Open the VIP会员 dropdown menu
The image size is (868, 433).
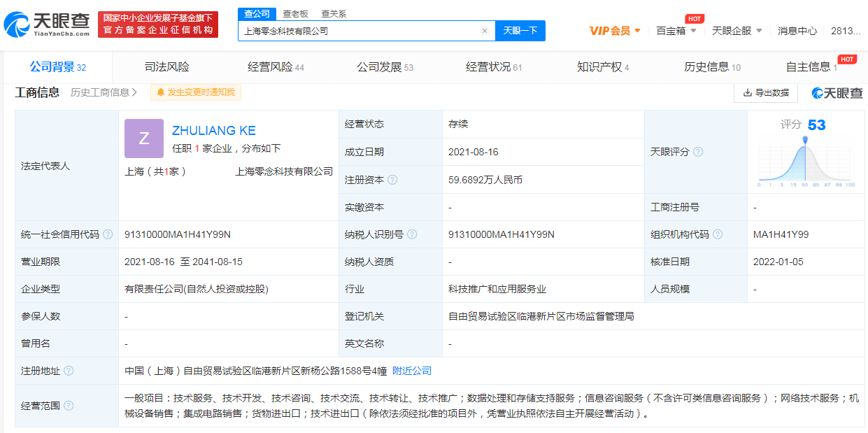point(615,31)
